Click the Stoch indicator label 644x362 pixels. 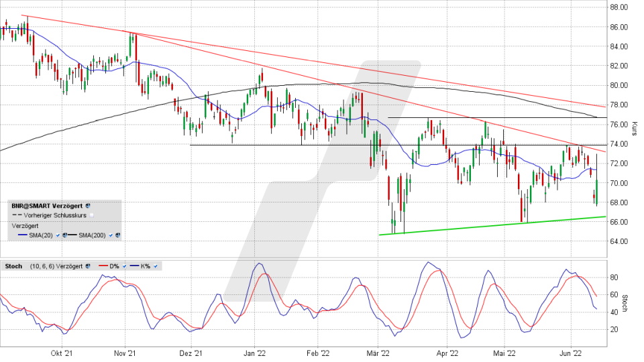[13, 266]
